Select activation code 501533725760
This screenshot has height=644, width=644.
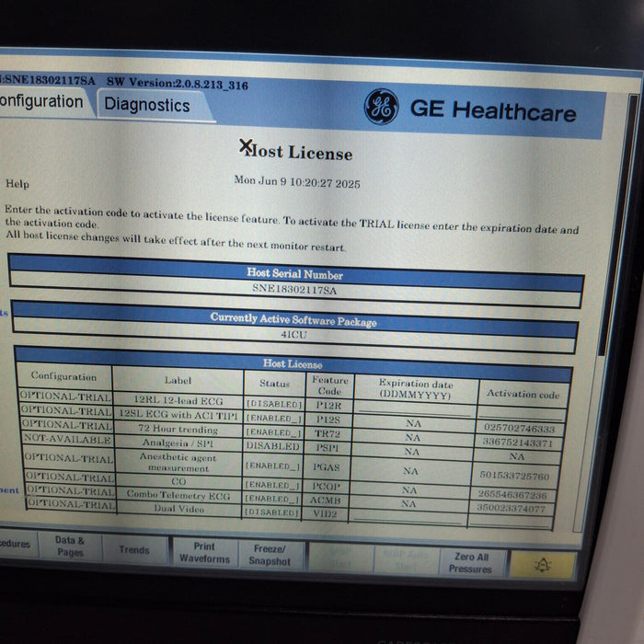tap(514, 476)
